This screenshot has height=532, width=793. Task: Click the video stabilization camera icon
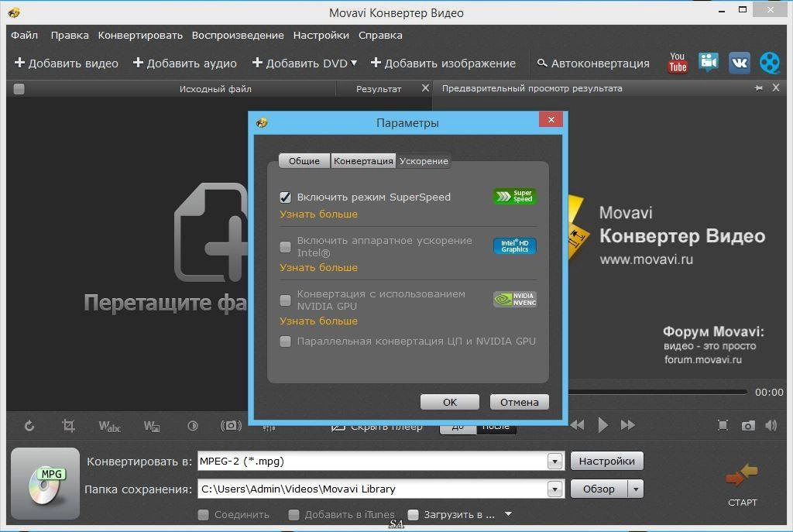click(x=231, y=426)
